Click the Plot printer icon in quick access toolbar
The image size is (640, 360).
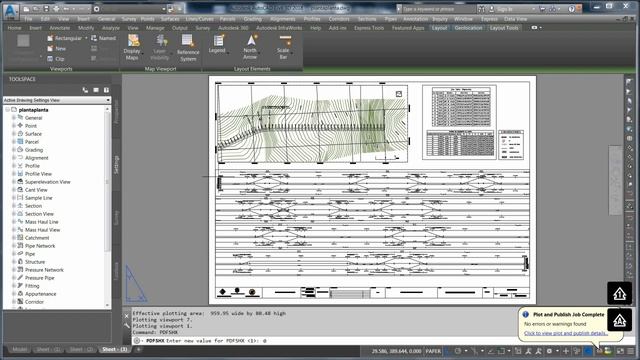tap(56, 9)
